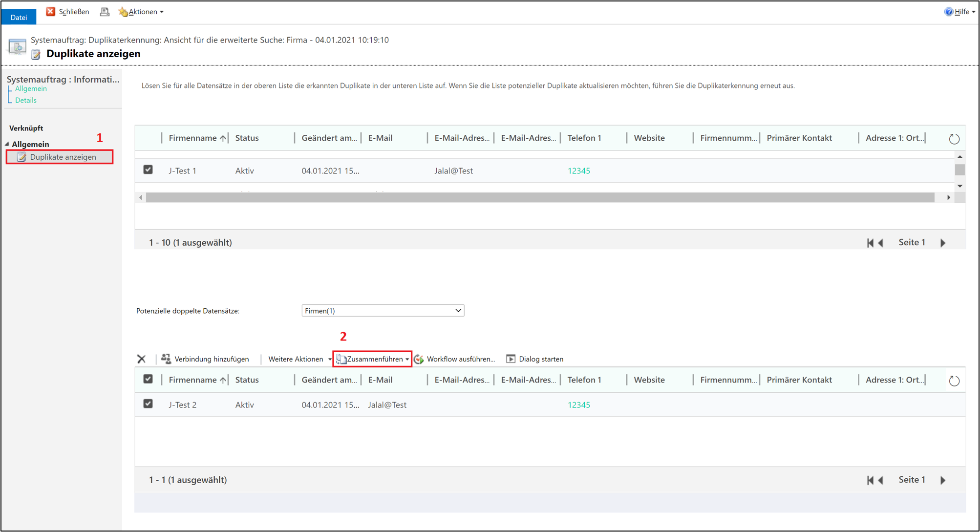Sort upper grid by Geändert am column
Viewport: 980px width, 532px height.
pos(329,138)
